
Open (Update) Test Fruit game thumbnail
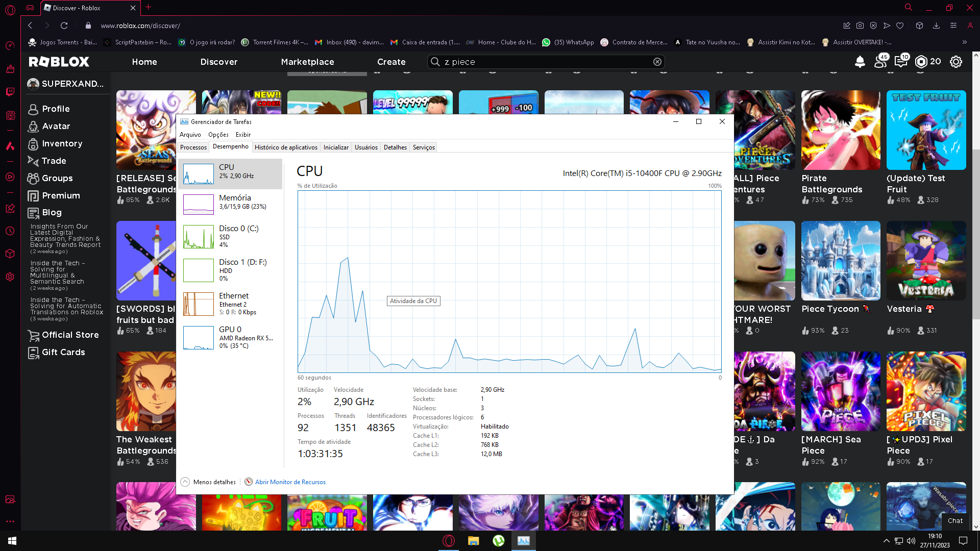pos(926,130)
